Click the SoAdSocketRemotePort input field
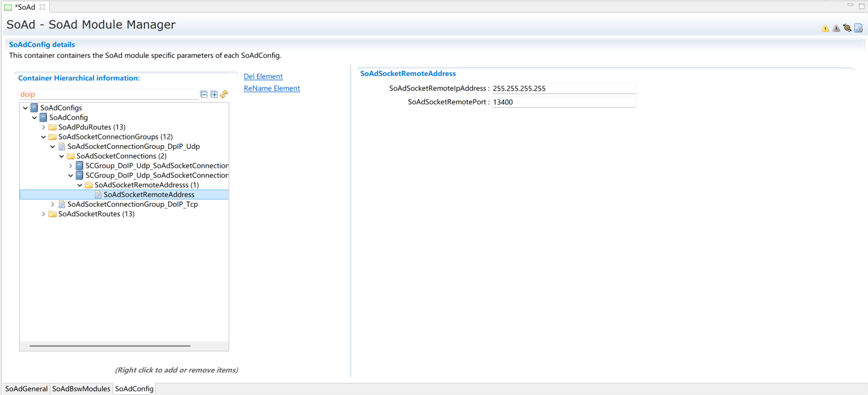The width and height of the screenshot is (868, 395). 563,103
